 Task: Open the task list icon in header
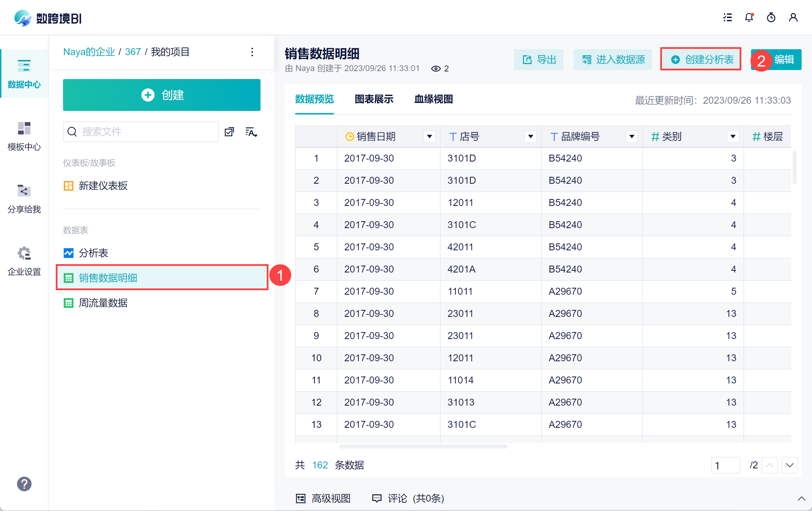pos(727,17)
